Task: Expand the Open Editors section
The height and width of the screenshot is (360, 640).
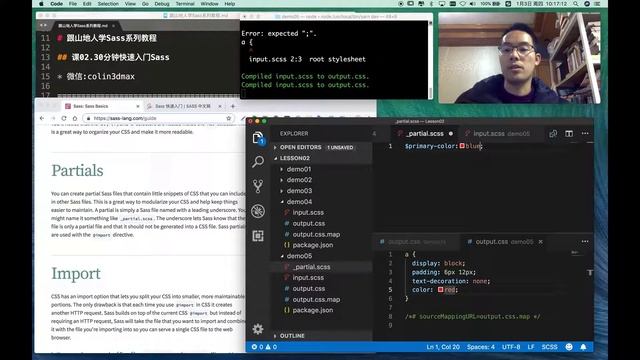Action: 322,147
